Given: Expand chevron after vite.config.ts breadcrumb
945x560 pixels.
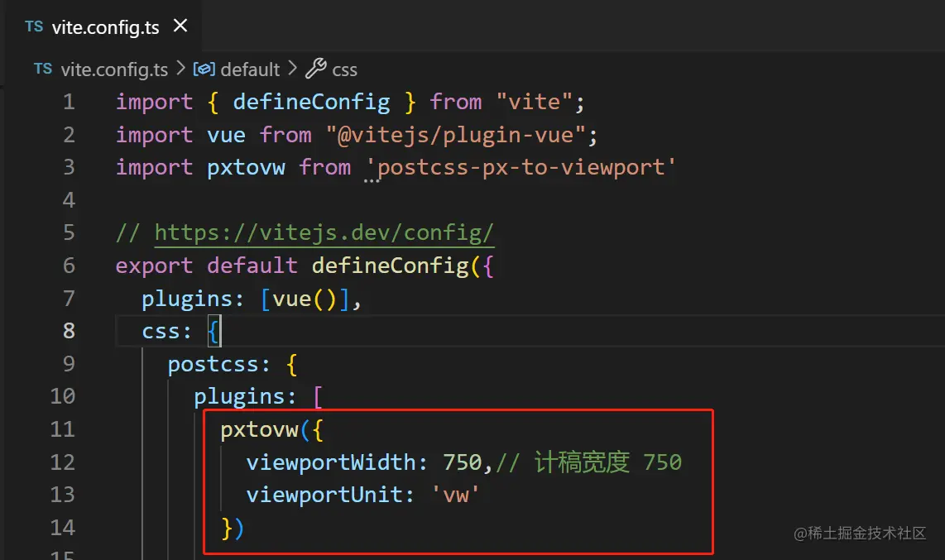Looking at the screenshot, I should tap(180, 69).
